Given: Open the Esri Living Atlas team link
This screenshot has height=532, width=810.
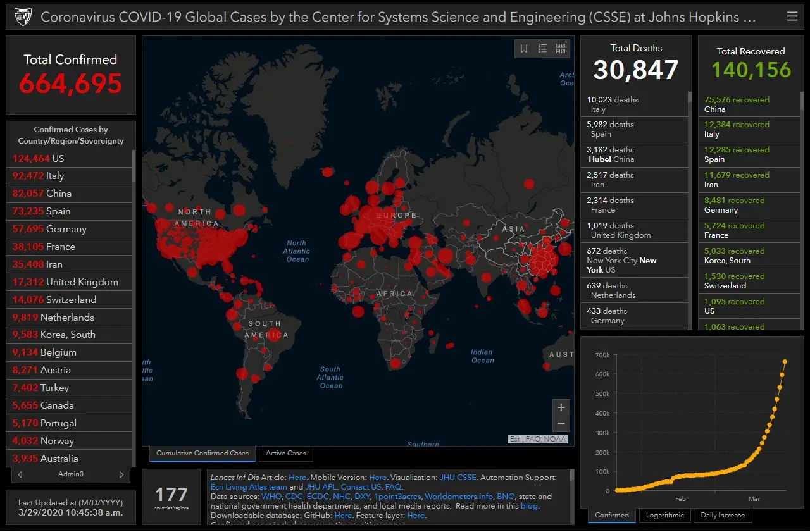Looking at the screenshot, I should [x=249, y=487].
